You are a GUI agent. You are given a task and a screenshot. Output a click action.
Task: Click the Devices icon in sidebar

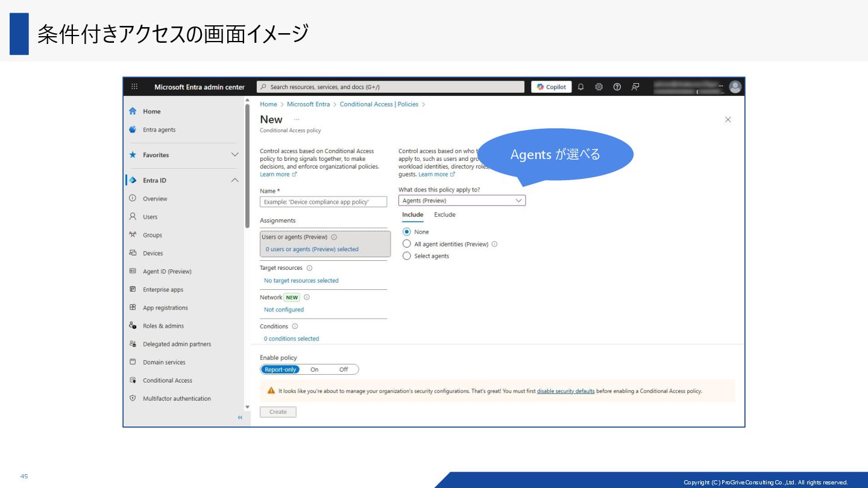click(133, 253)
